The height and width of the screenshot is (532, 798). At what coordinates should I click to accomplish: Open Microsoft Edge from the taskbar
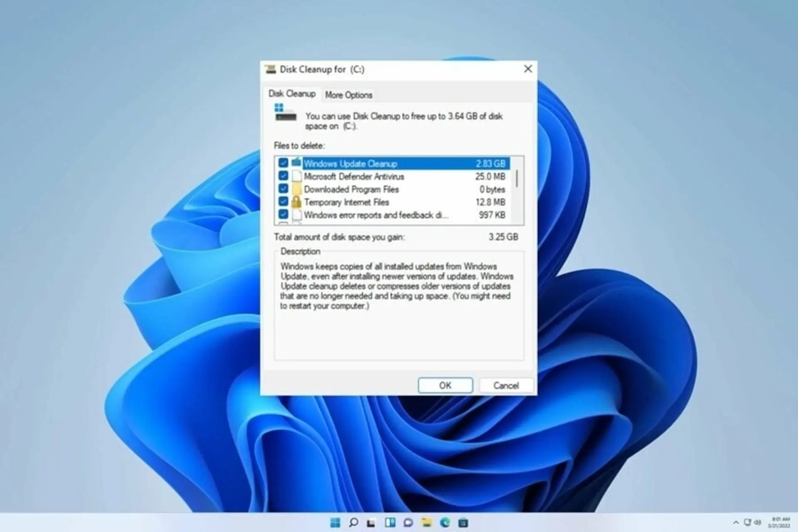click(445, 522)
